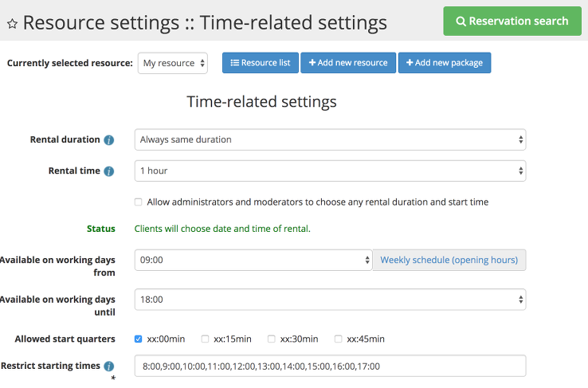Click the Restrict starting times text field

(x=330, y=366)
